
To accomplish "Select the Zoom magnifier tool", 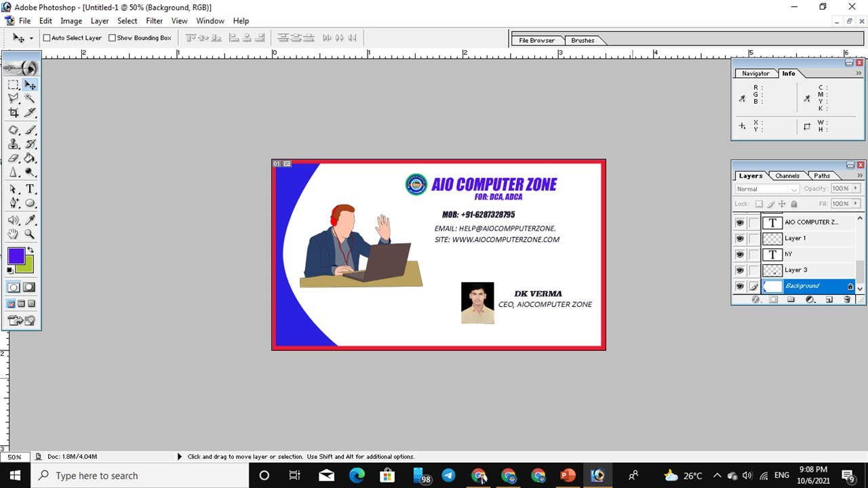I will (x=30, y=234).
